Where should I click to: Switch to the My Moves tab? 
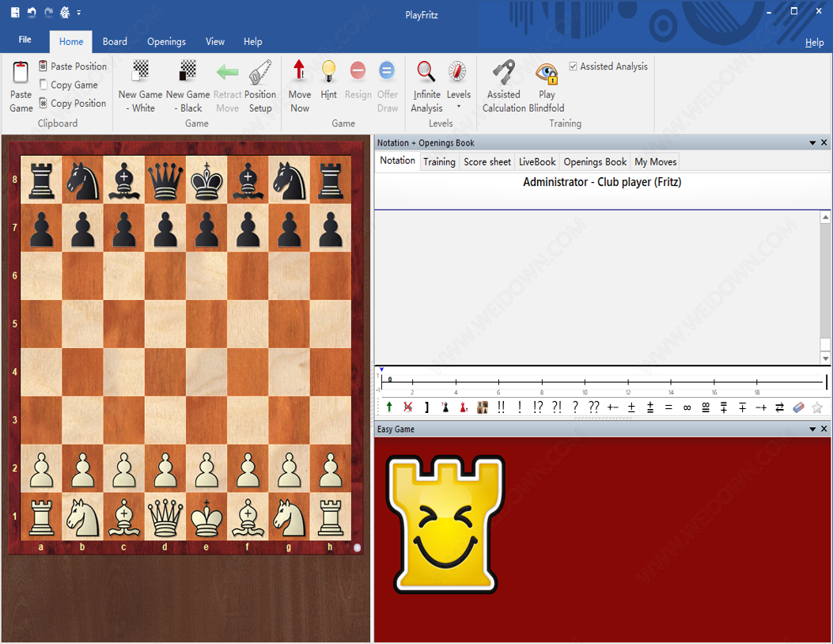pos(656,162)
